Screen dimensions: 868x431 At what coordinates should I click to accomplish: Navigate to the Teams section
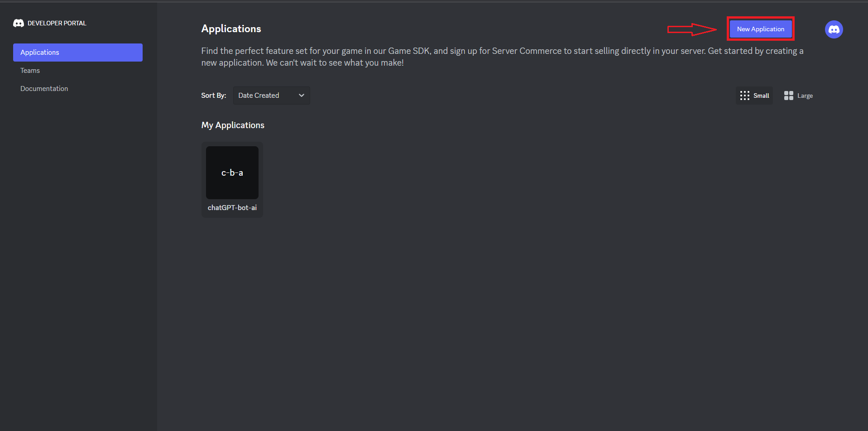point(30,70)
